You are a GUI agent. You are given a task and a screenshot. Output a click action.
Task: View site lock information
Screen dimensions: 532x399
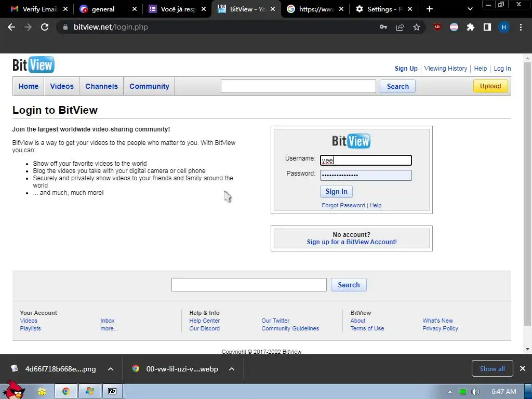[65, 27]
